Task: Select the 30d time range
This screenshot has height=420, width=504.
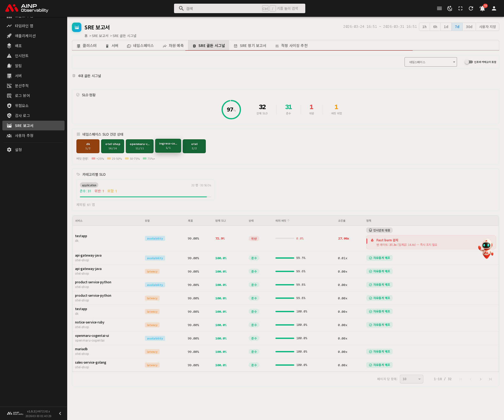Action: [469, 27]
